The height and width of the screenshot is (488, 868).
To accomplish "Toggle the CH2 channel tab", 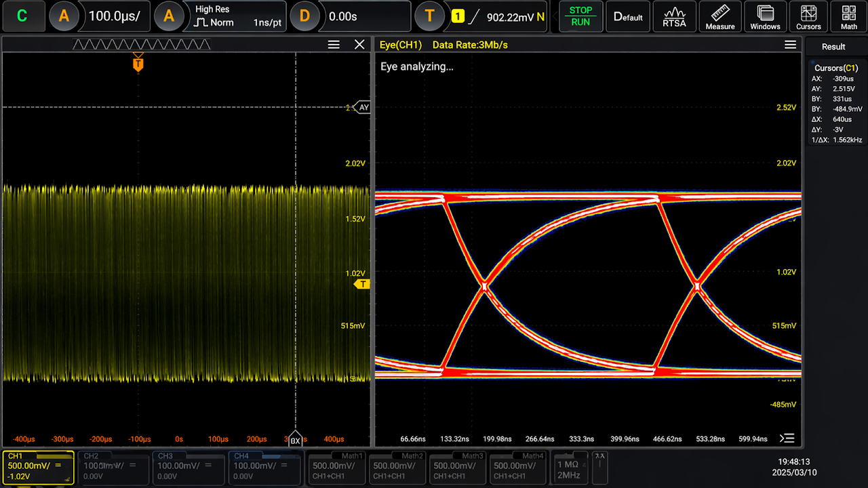I will point(113,468).
